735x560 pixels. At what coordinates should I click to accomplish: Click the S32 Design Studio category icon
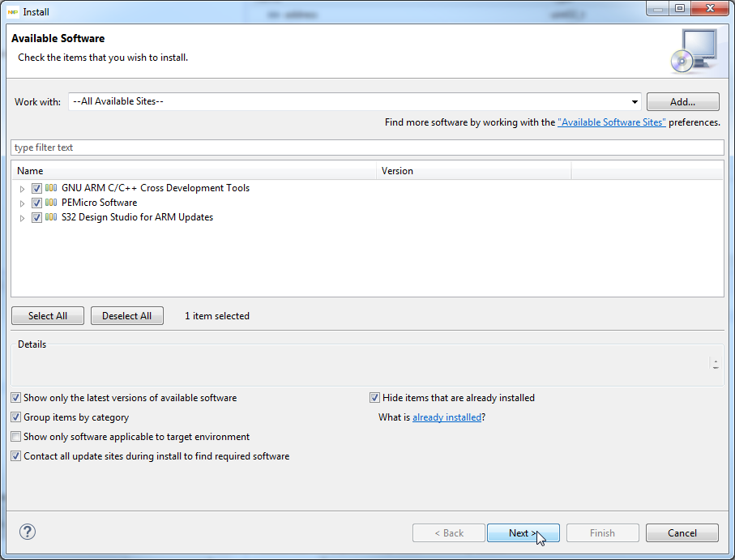click(51, 217)
